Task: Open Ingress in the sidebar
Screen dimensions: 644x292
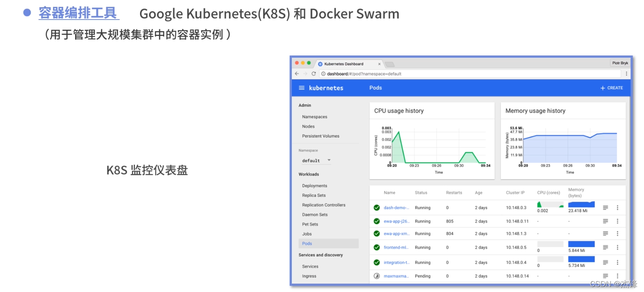Action: pos(309,276)
